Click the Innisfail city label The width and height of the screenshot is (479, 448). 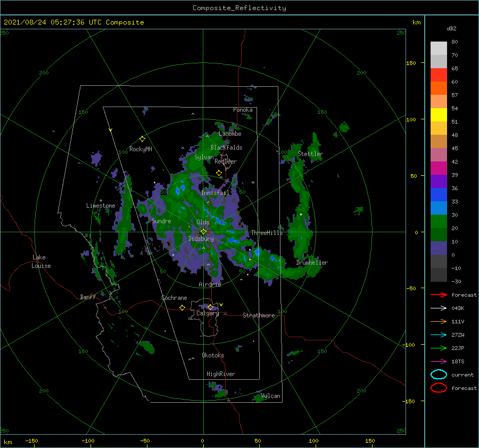click(x=215, y=193)
